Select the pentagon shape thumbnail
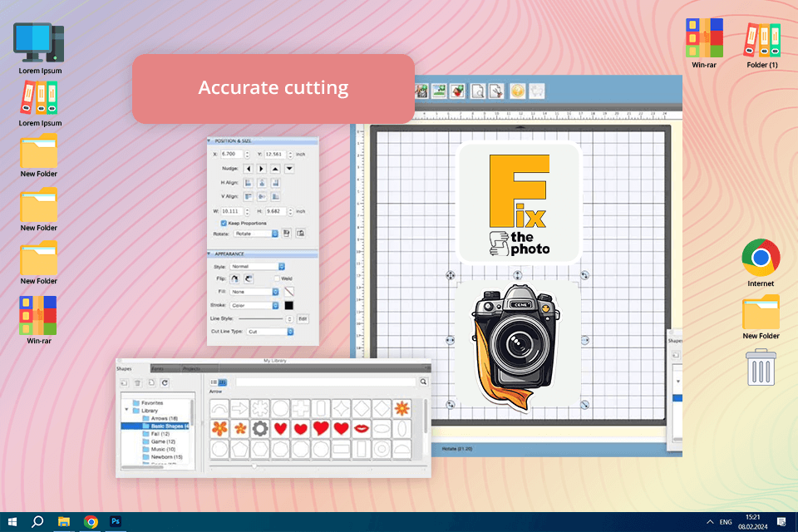 239,449
